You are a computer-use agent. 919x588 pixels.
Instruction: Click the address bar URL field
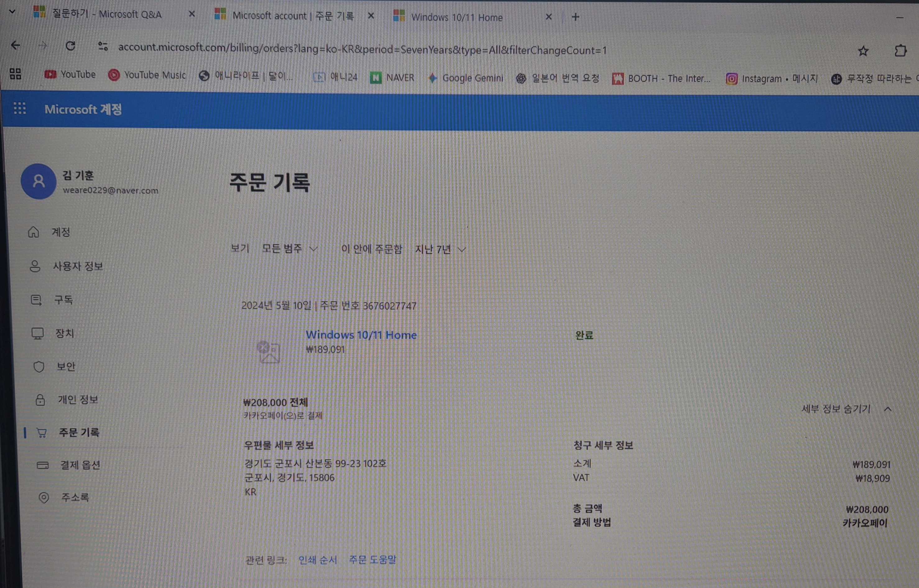[x=362, y=48]
